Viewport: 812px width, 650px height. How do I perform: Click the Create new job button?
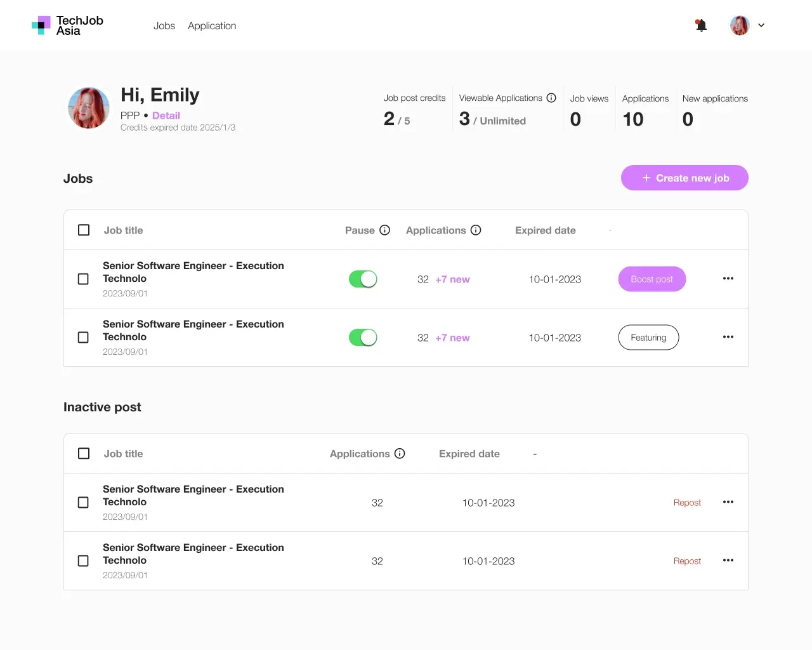click(684, 178)
